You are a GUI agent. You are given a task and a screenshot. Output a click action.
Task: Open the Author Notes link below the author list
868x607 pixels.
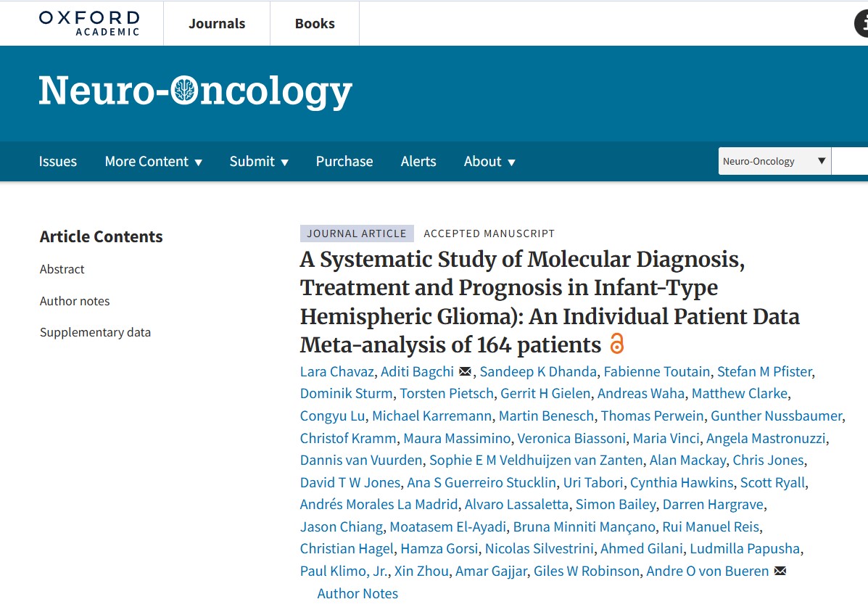357,593
